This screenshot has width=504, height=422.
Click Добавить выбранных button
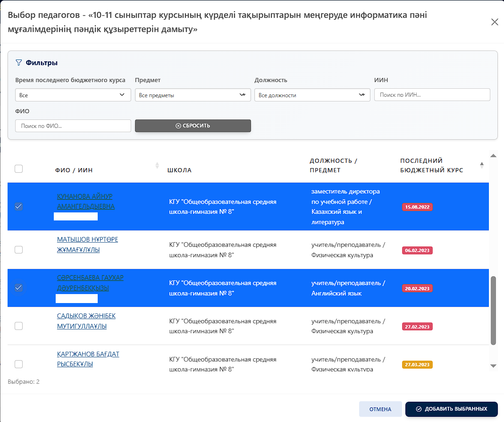tap(451, 409)
